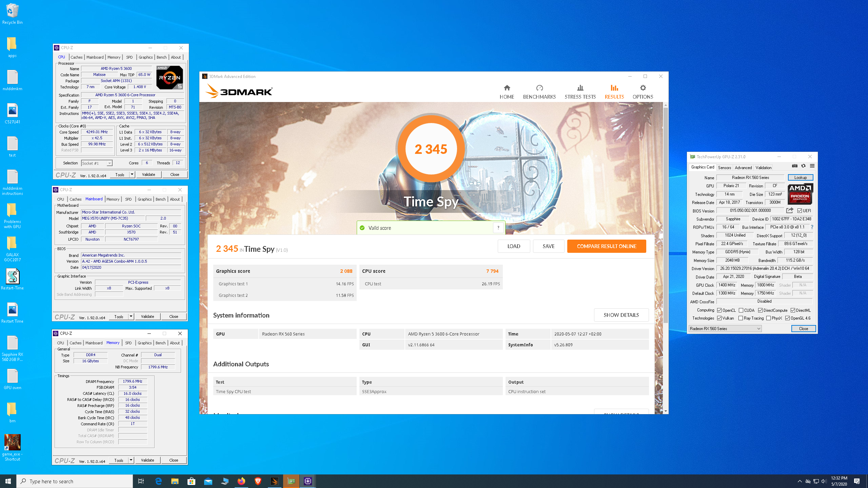Viewport: 868px width, 488px height.
Task: Toggle the CUDA checkbox
Action: tap(741, 310)
